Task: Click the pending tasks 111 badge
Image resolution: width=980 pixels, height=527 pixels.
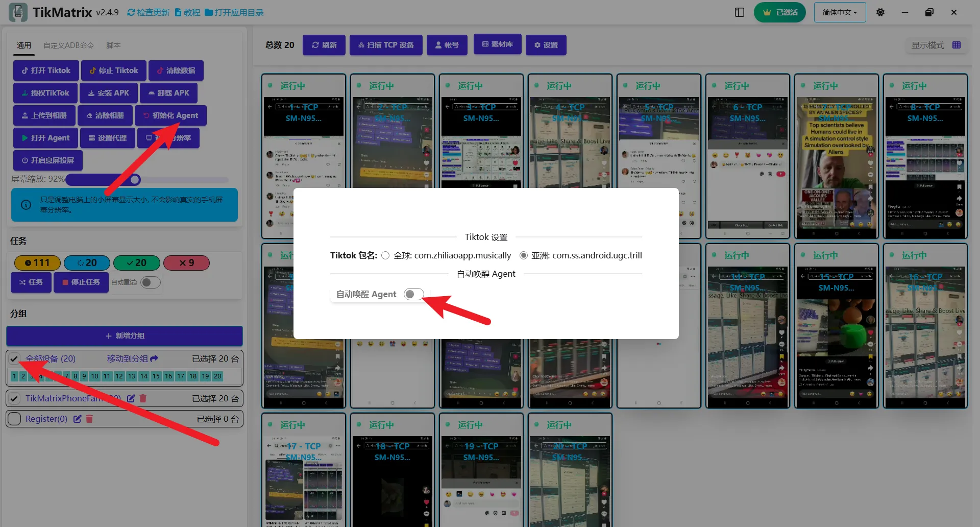Action: [37, 262]
